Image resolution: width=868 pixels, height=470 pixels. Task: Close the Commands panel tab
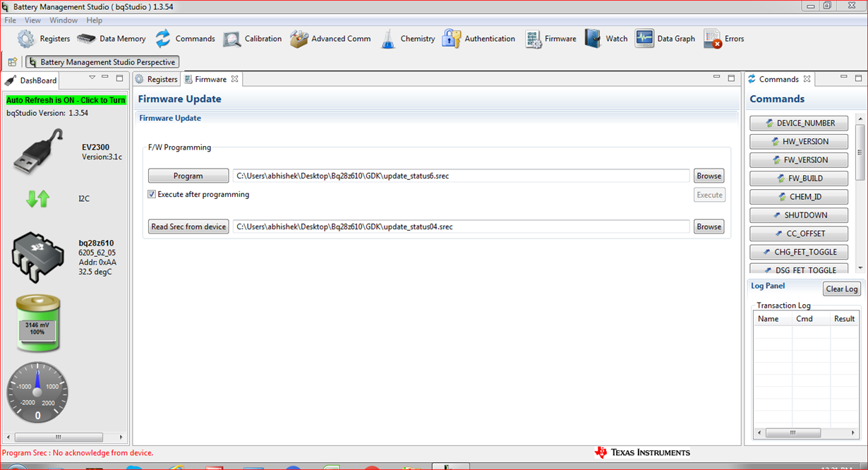[x=807, y=79]
